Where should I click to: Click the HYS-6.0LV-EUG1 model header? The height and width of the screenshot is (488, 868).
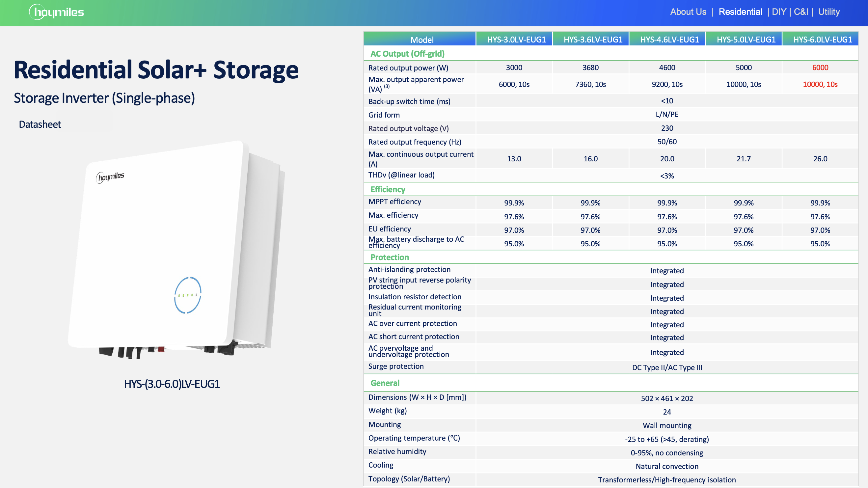pos(822,40)
